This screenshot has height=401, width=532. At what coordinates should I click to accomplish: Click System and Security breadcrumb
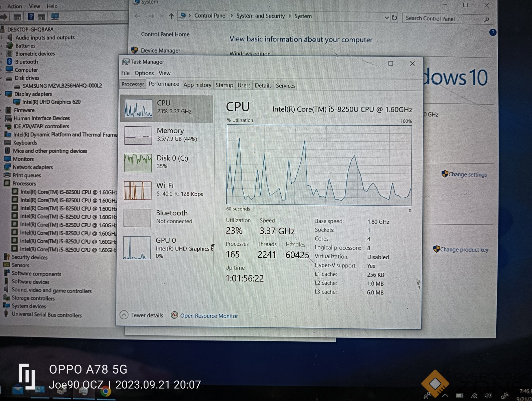261,16
